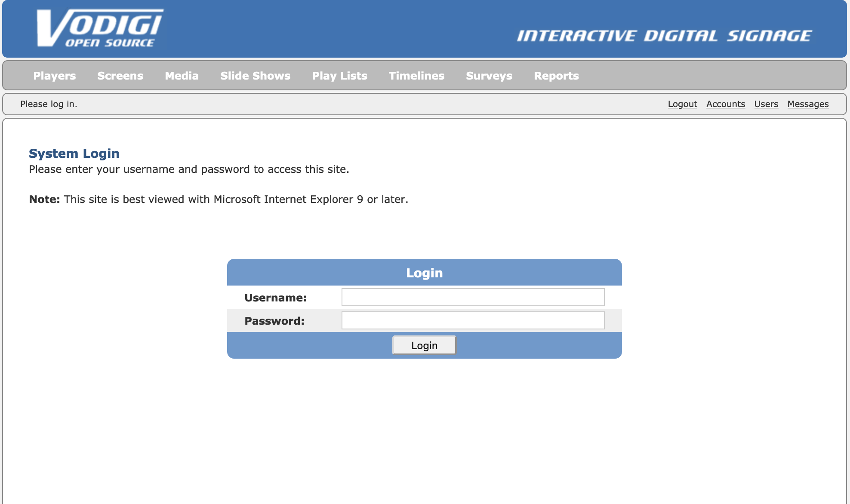Open the Screens menu
Image resolution: width=850 pixels, height=504 pixels.
pyautogui.click(x=120, y=76)
